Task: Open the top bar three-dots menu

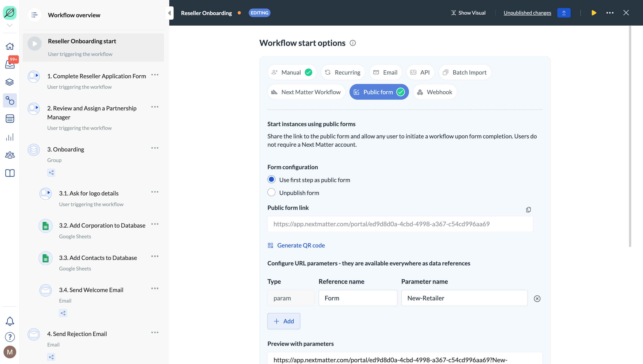Action: [610, 13]
